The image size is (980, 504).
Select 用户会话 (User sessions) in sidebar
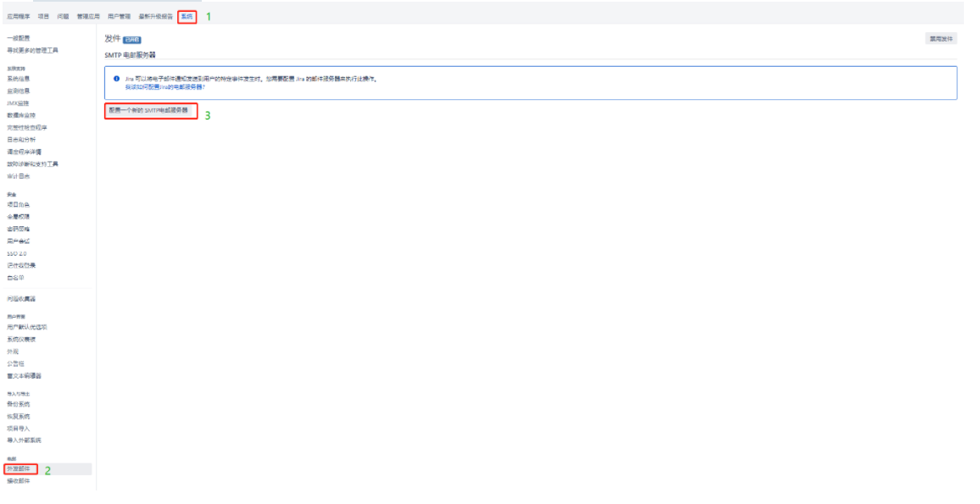(x=18, y=241)
